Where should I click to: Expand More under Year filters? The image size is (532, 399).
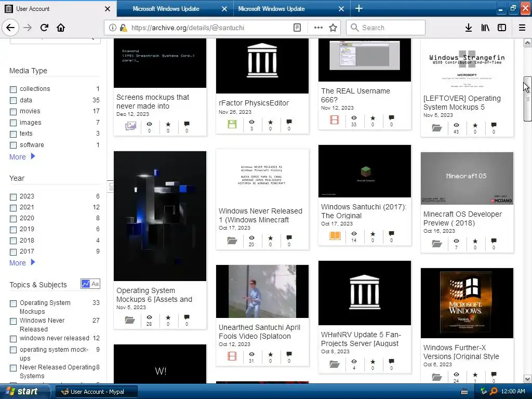point(22,262)
